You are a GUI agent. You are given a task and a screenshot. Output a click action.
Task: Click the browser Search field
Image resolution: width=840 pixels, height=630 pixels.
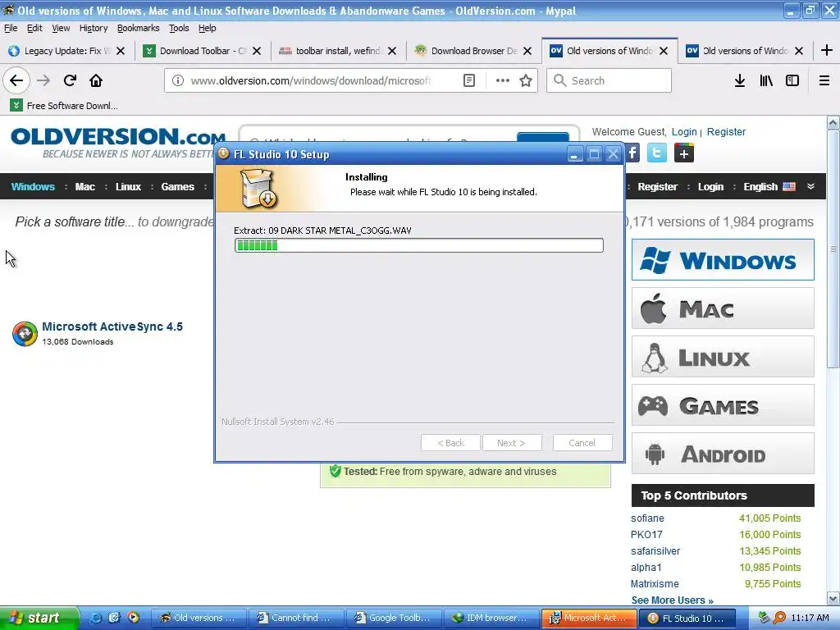pyautogui.click(x=609, y=80)
